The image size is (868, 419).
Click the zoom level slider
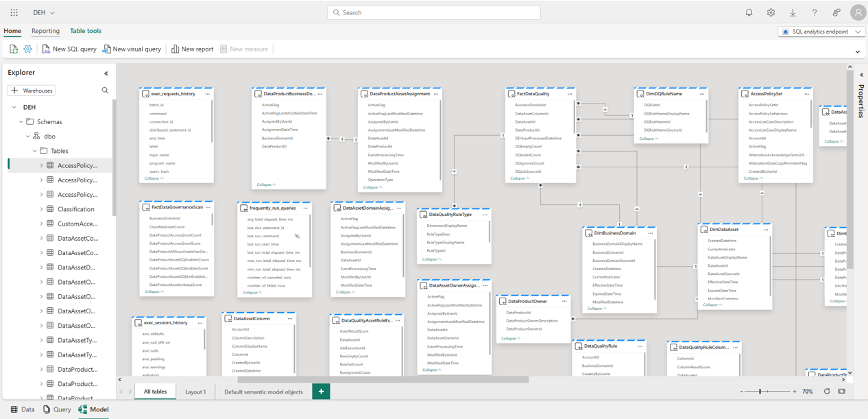(x=768, y=392)
